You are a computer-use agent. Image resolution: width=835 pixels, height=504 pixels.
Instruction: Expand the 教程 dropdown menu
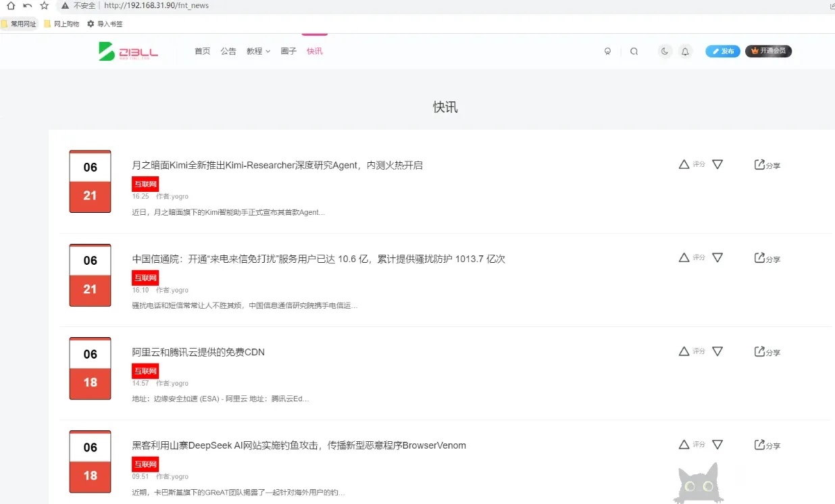tap(258, 51)
